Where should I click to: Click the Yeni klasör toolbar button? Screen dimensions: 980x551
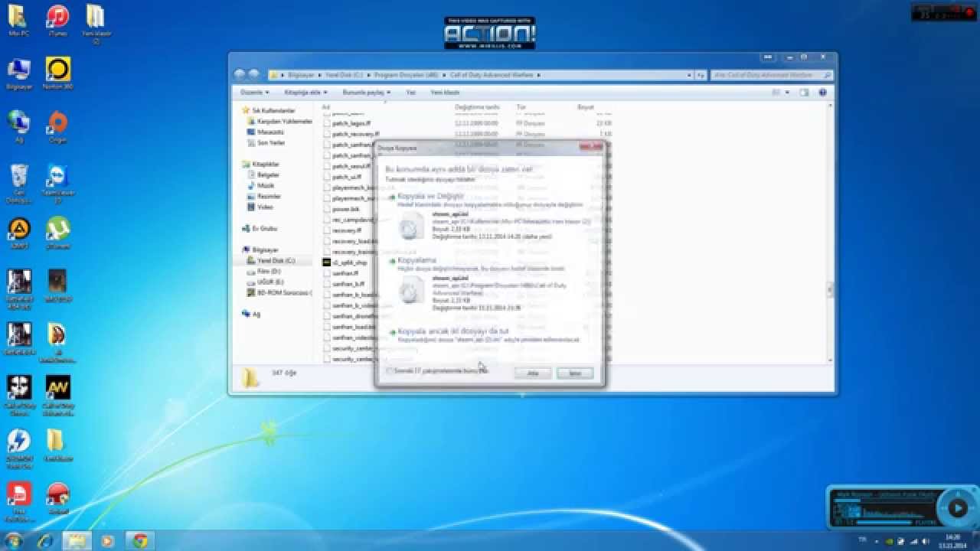(x=445, y=92)
